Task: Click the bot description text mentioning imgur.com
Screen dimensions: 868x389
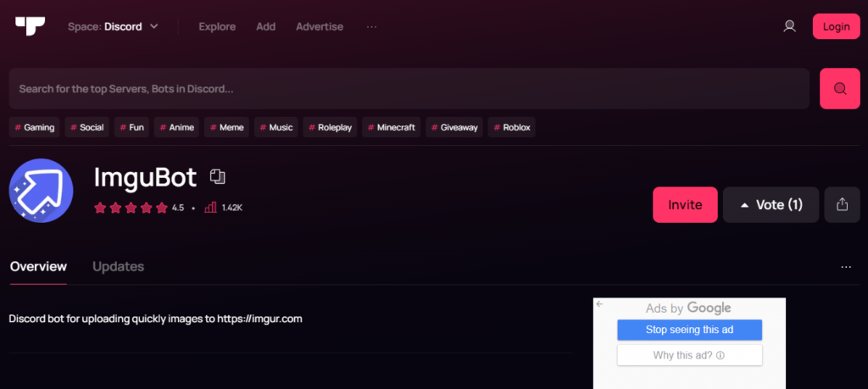Action: coord(156,320)
